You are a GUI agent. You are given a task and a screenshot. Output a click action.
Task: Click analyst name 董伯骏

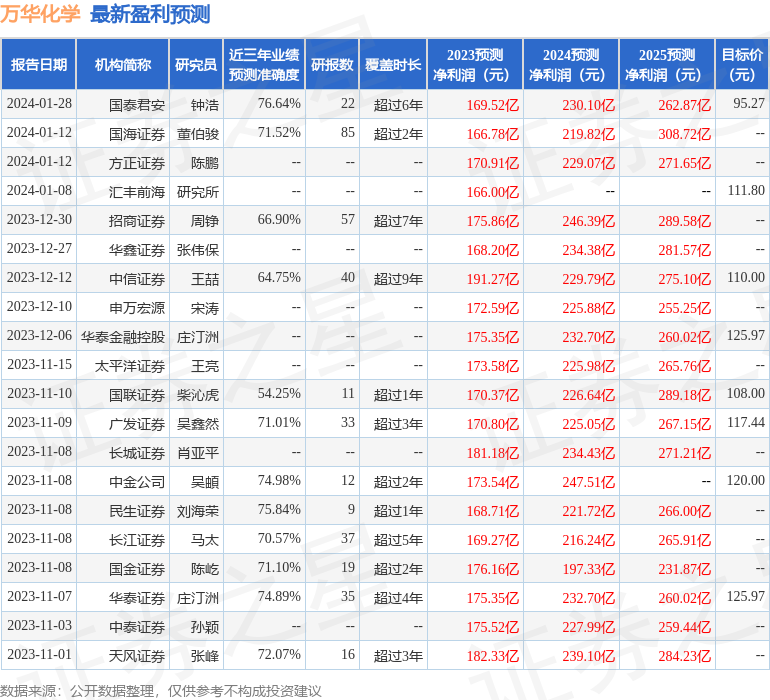198,134
